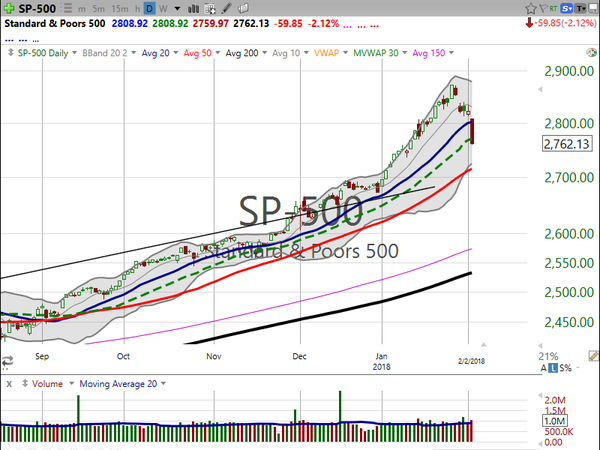Expand the Moving Average 20 dropdown
600x450 pixels.
tap(163, 383)
